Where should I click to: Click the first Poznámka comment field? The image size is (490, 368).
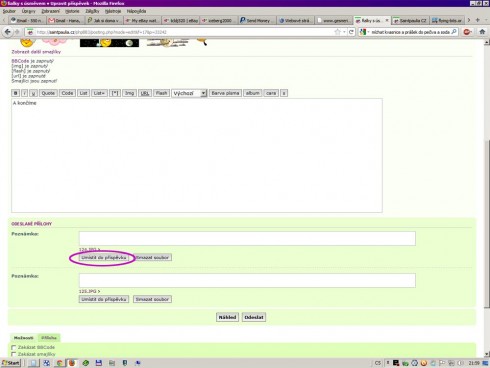point(247,238)
